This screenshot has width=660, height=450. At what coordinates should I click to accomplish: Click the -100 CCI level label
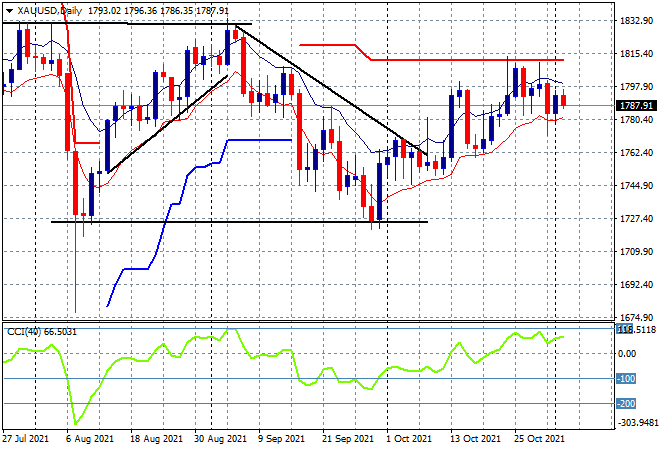point(626,378)
